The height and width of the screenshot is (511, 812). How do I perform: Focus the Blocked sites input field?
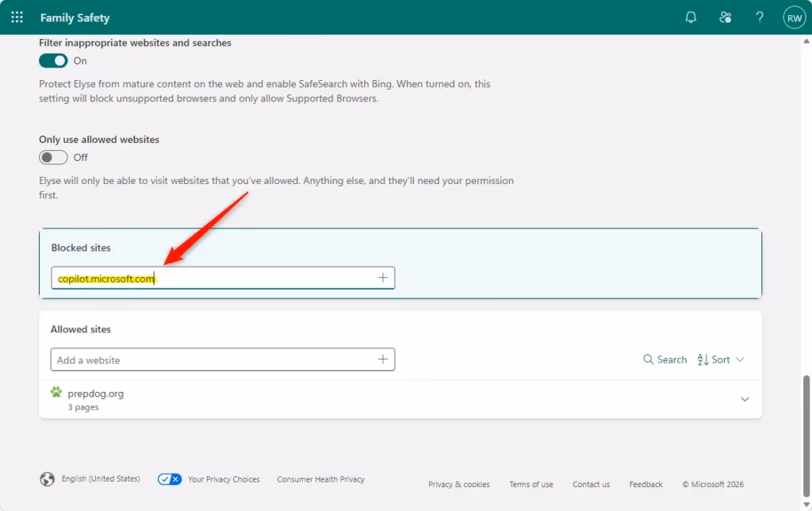[223, 278]
